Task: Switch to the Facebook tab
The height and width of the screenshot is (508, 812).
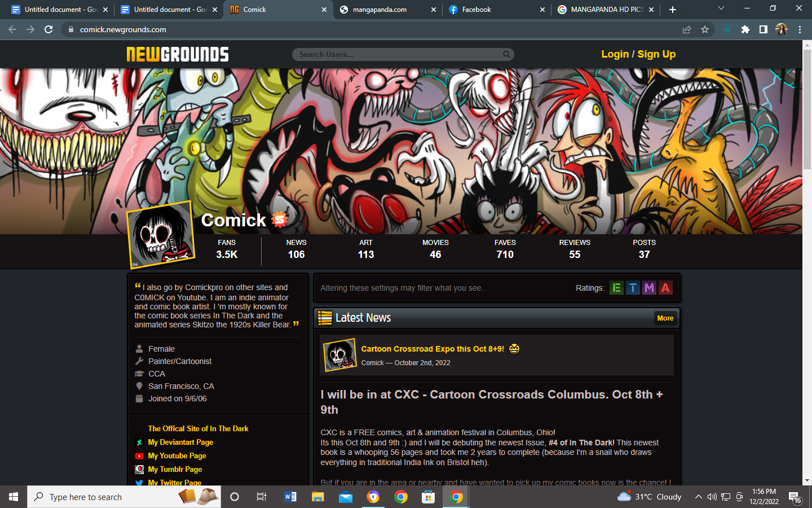Action: [497, 10]
